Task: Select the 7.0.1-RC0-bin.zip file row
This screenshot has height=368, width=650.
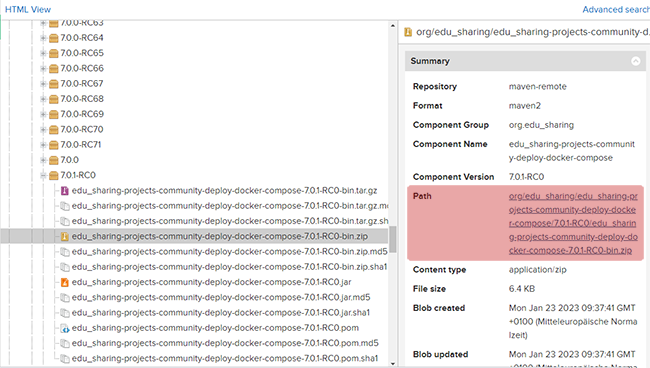Action: coord(194,236)
